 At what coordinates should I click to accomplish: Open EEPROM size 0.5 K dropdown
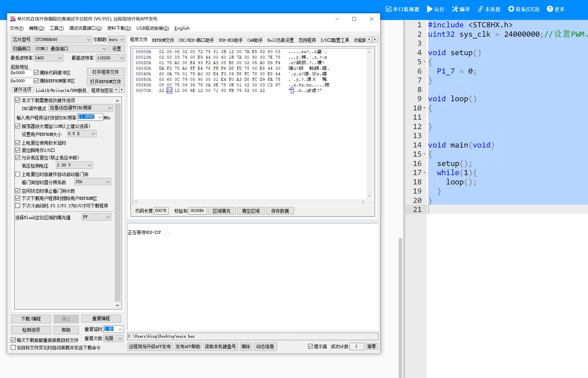pos(82,134)
